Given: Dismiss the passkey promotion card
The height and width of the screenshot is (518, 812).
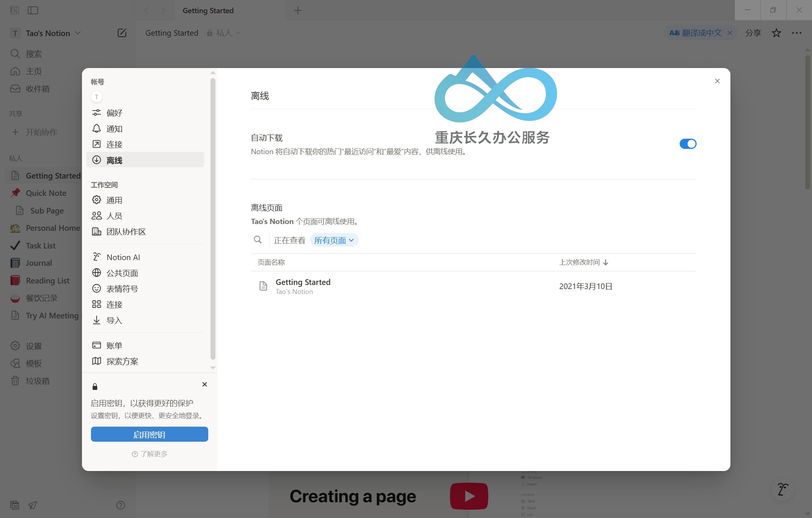Looking at the screenshot, I should [x=205, y=384].
